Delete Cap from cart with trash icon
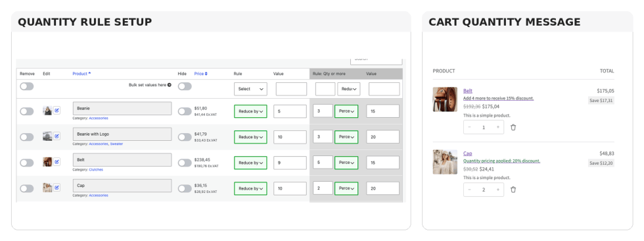Screen dimensions: 644x241 [x=513, y=190]
